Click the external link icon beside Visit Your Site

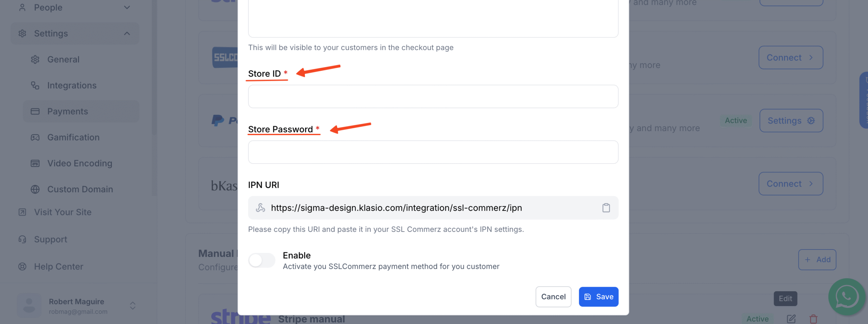tap(22, 212)
